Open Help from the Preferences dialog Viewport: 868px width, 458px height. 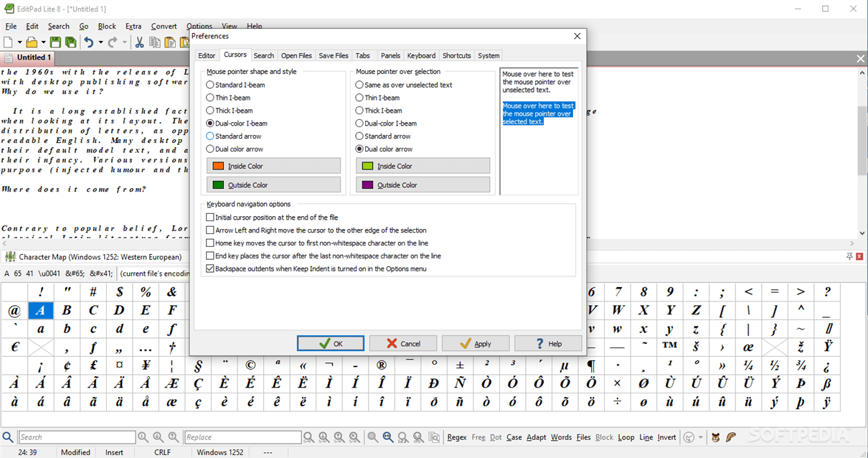click(x=548, y=343)
